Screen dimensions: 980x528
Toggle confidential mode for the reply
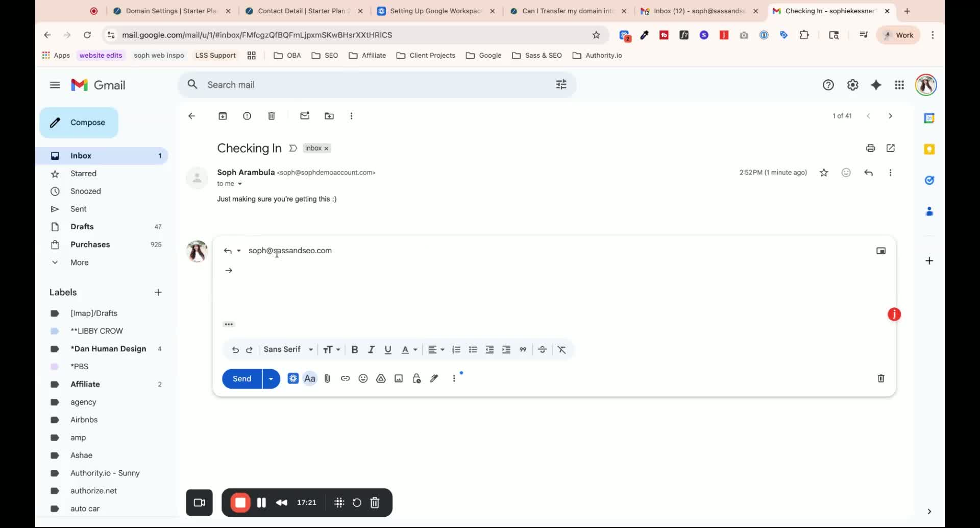pos(416,378)
